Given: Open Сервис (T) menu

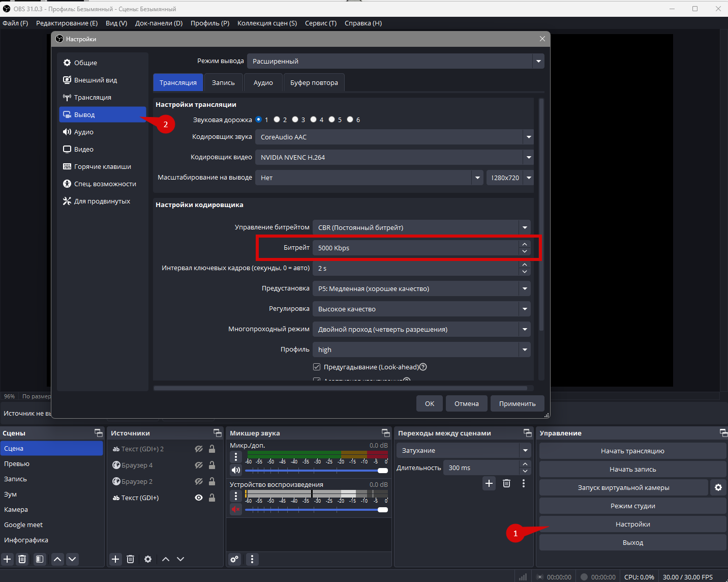Looking at the screenshot, I should click(x=321, y=23).
